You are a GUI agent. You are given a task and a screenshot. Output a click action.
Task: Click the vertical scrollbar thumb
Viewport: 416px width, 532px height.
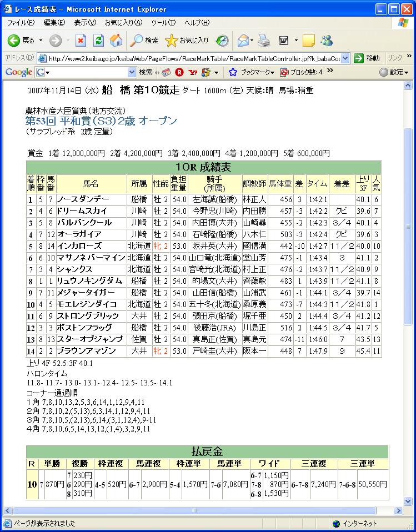coord(408,227)
